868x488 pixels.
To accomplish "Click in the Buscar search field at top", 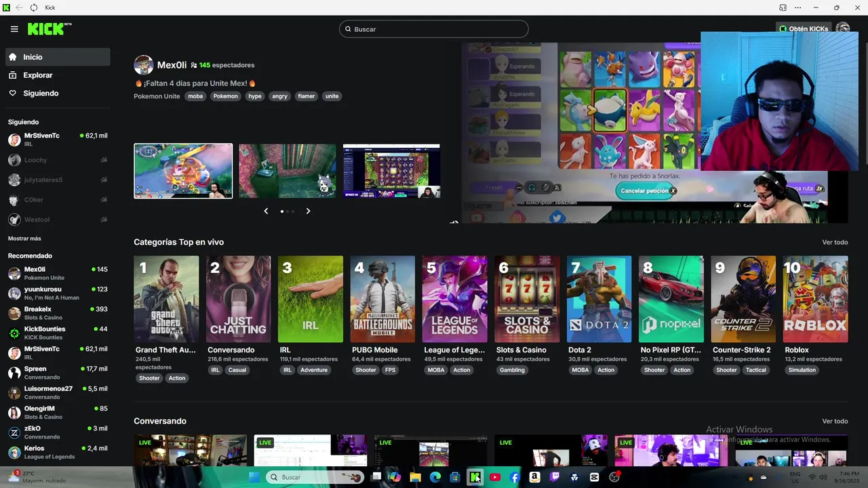I will pos(434,29).
